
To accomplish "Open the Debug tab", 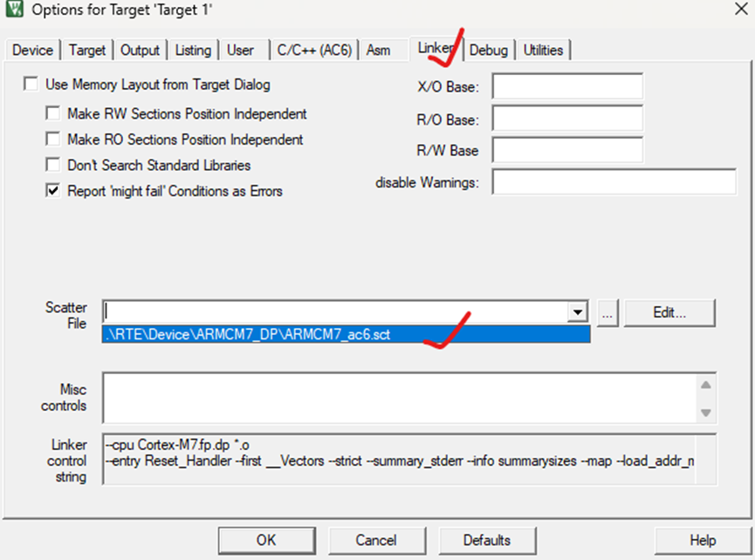I will click(488, 50).
